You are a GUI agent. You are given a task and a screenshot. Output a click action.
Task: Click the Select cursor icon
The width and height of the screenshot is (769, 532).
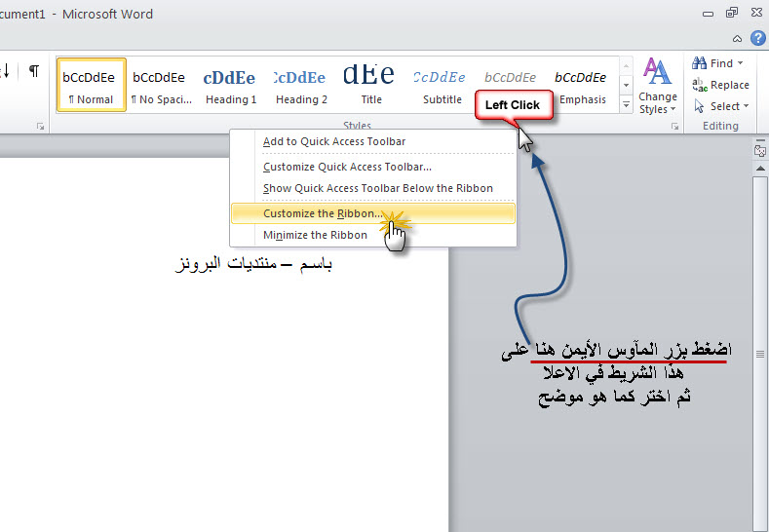point(700,106)
